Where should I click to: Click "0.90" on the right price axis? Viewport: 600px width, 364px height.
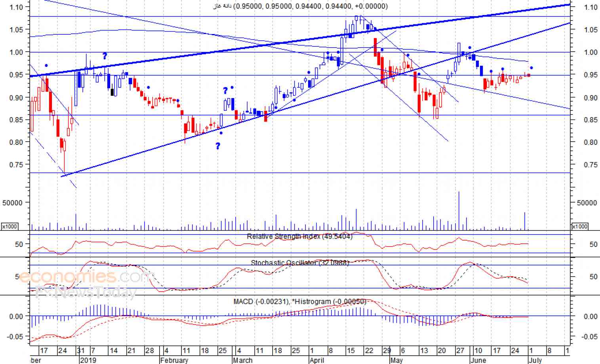pos(590,98)
